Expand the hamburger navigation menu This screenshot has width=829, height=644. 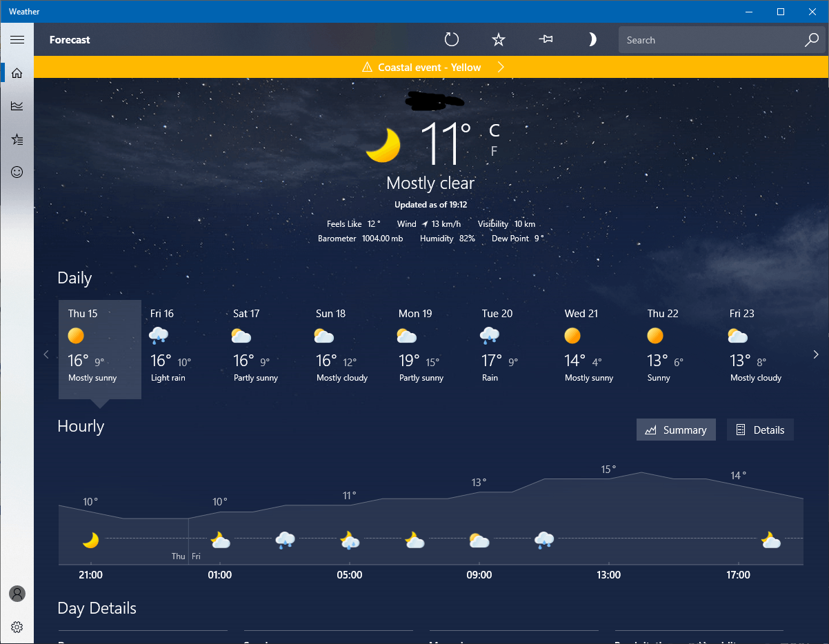(17, 39)
